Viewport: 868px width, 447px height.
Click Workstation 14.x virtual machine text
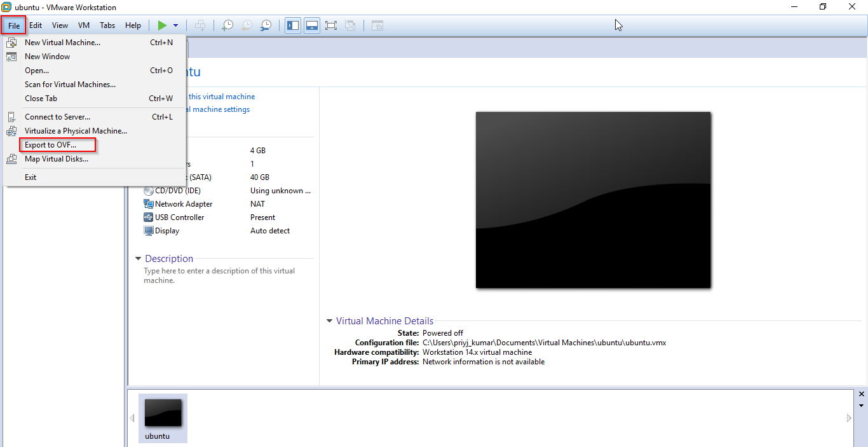(x=477, y=352)
